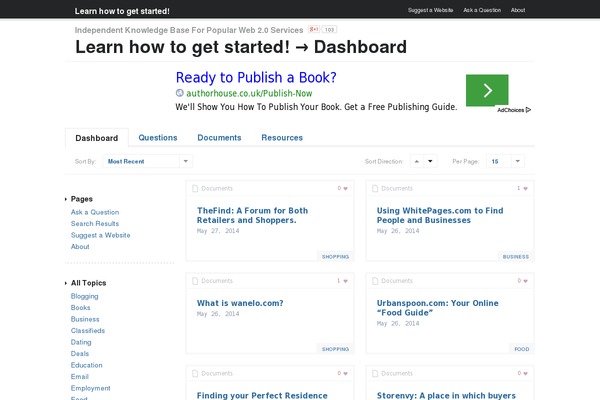Screen dimensions: 600x400
Task: Click the green arrow button on the ad
Action: (x=487, y=90)
